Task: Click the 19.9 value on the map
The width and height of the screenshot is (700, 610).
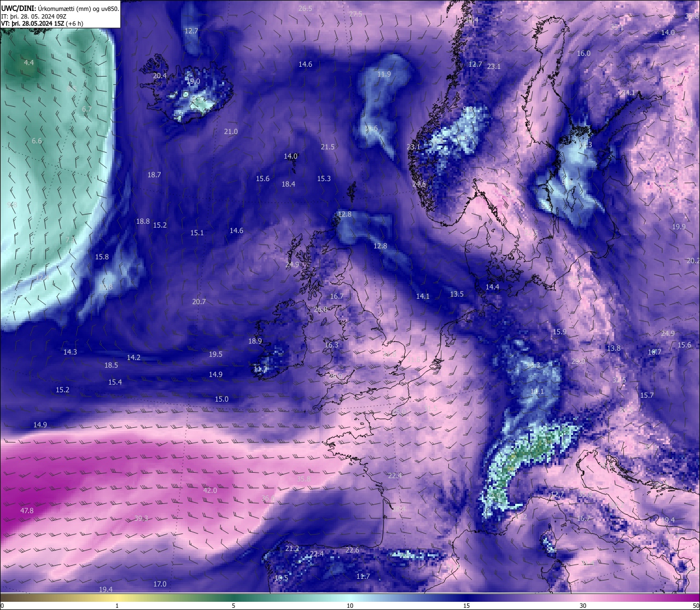Action: [x=679, y=227]
